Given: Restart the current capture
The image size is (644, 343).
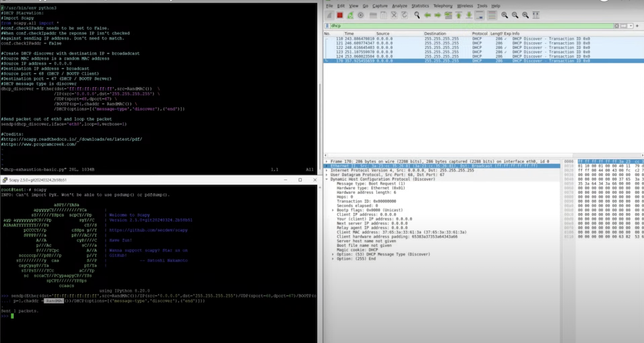Looking at the screenshot, I should (x=350, y=14).
